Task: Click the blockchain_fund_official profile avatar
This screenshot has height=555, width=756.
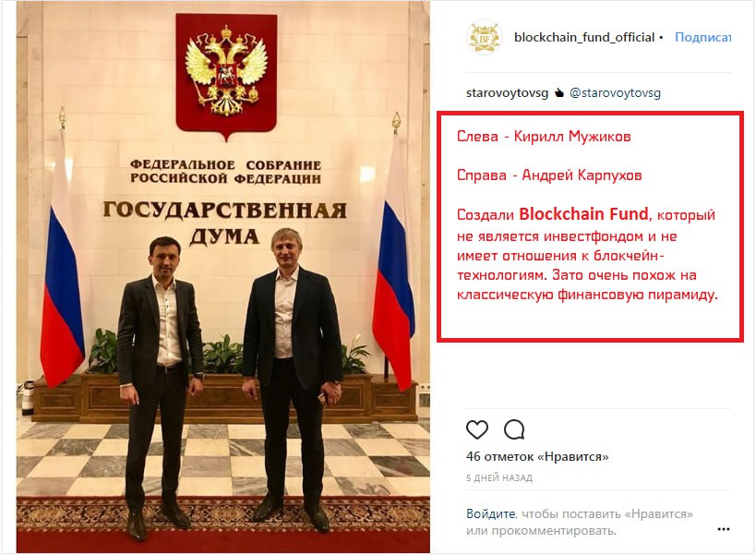Action: coord(485,37)
